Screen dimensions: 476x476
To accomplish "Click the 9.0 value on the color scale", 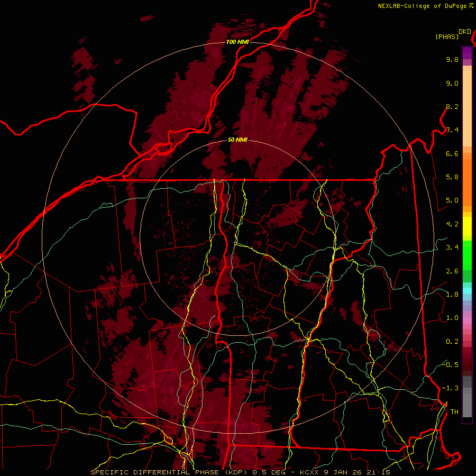I will (x=452, y=83).
